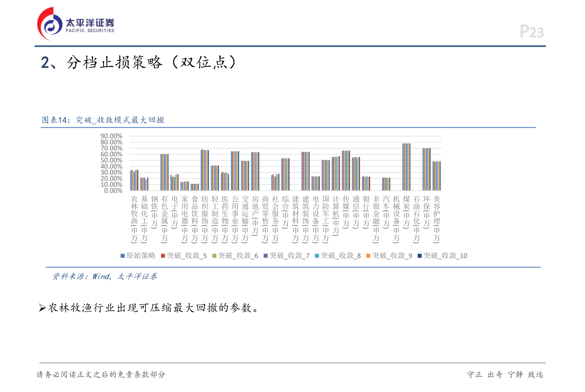Select the red 突破_收敛_5 legend swatch

click(163, 256)
